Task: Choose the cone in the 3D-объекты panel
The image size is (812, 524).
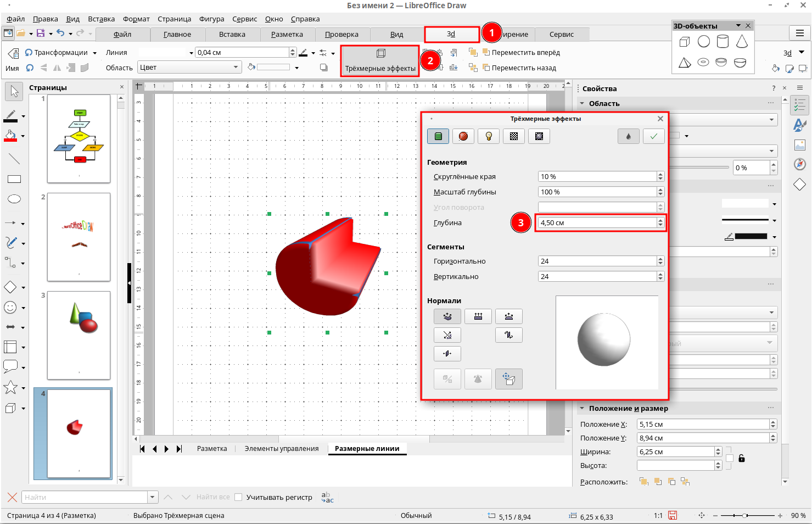Action: (x=742, y=42)
